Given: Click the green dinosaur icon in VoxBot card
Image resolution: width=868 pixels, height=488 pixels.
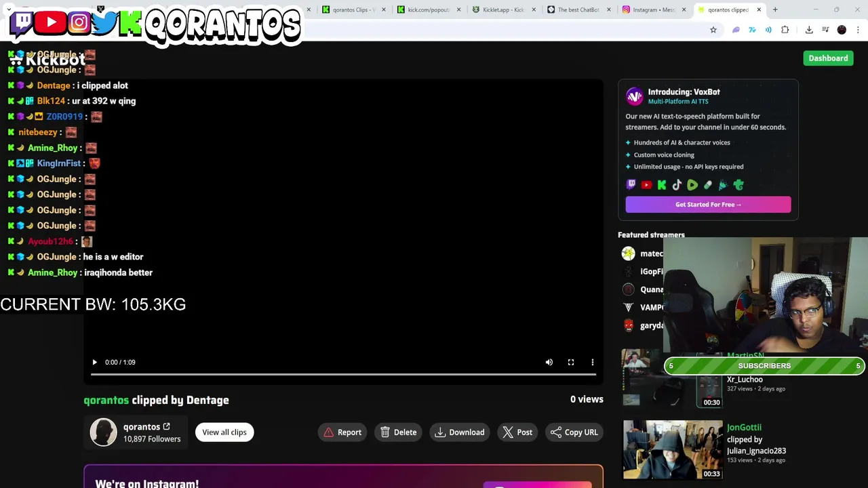Looking at the screenshot, I should pos(738,185).
